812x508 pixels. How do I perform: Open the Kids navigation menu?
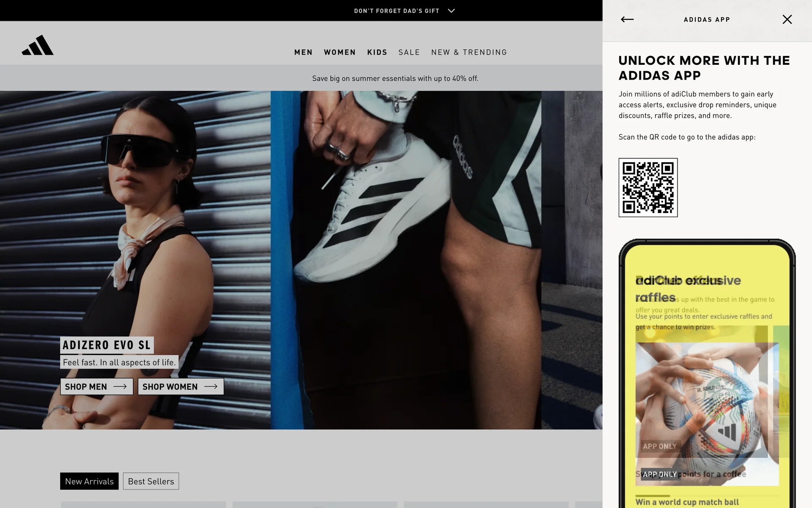(377, 52)
